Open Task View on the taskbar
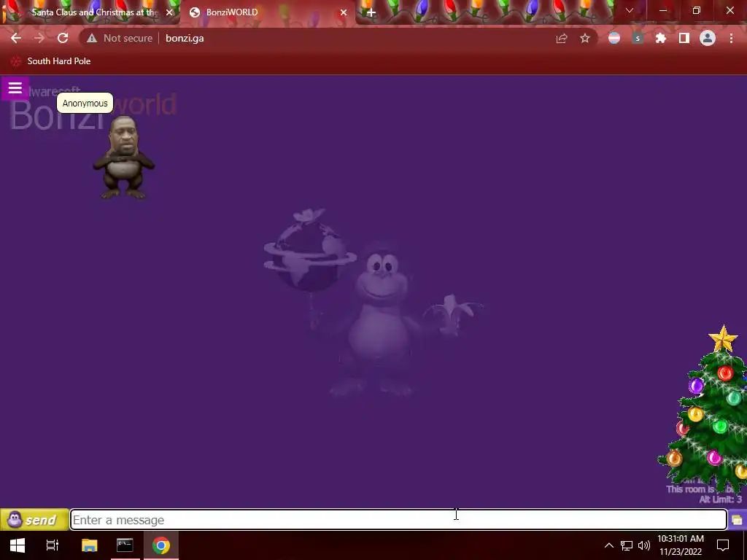This screenshot has width=747, height=560. click(x=53, y=545)
